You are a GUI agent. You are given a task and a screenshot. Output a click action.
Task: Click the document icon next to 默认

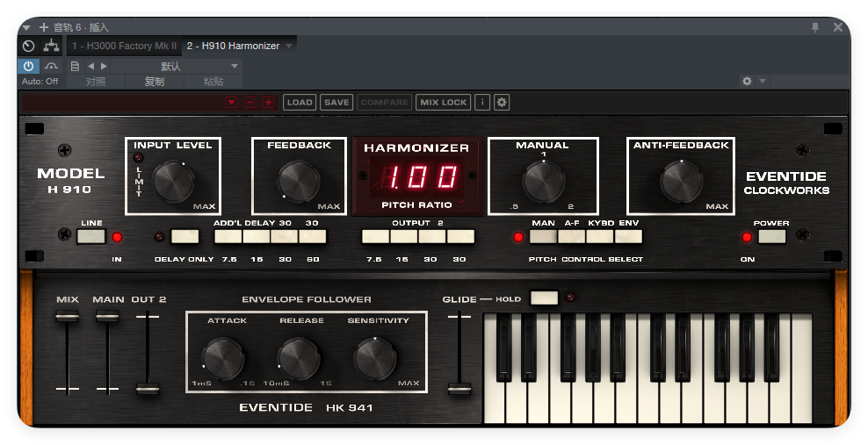click(x=75, y=67)
